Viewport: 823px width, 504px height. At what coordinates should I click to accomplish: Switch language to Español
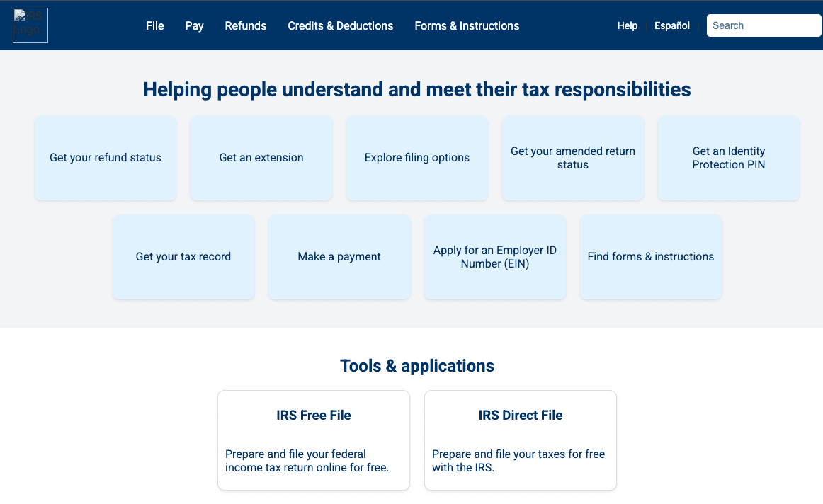pyautogui.click(x=672, y=25)
